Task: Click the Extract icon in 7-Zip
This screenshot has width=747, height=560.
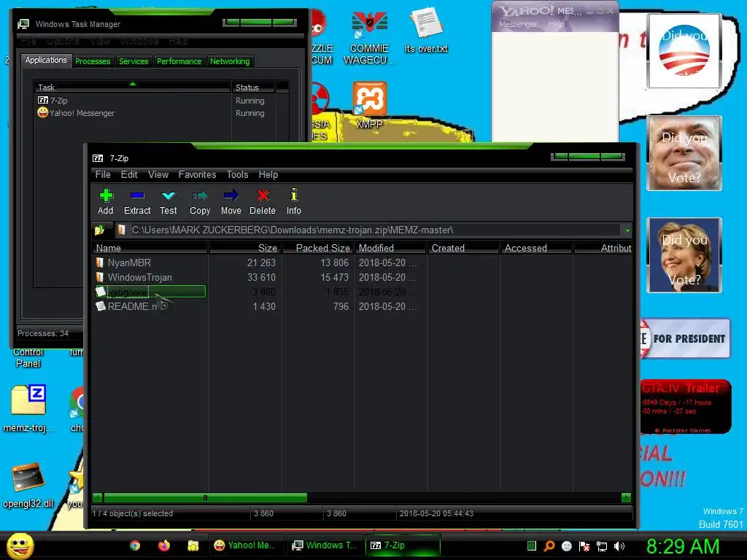Action: pyautogui.click(x=137, y=201)
